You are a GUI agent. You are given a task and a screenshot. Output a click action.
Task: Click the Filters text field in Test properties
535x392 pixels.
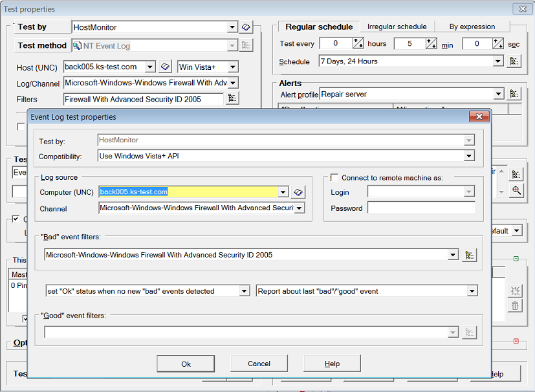coord(144,99)
